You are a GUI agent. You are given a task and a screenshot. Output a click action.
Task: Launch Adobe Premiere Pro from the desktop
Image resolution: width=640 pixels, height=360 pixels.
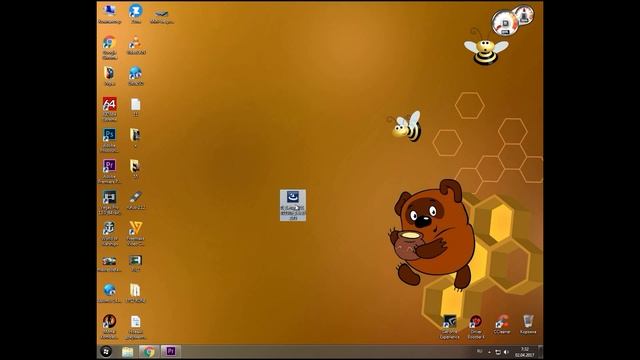[109, 171]
